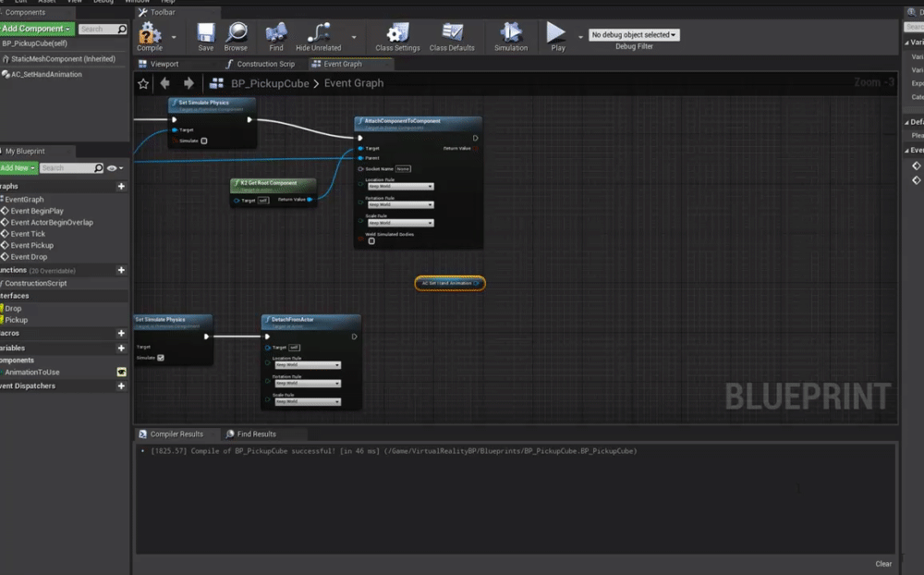Select AC_SetHandAnimation component

(x=46, y=74)
